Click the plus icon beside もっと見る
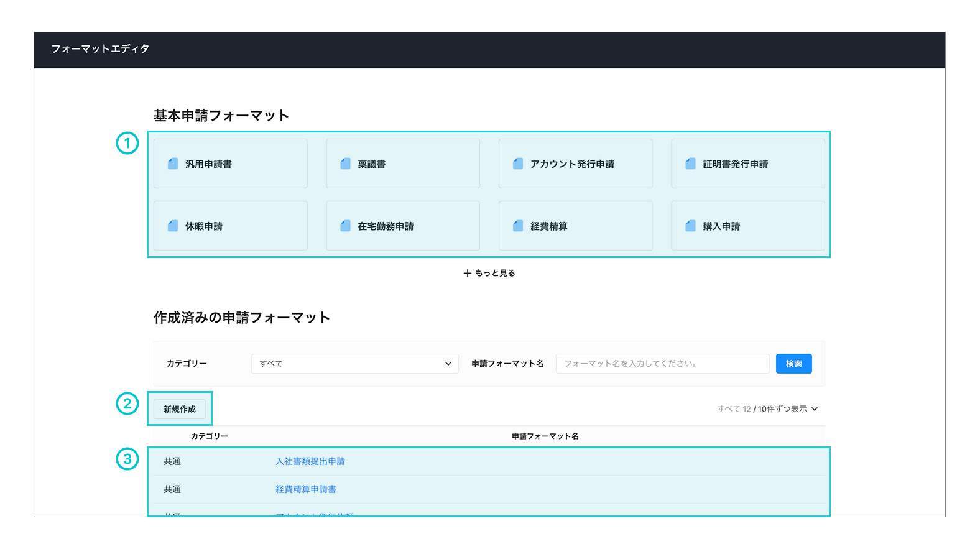Image resolution: width=980 pixels, height=549 pixels. pyautogui.click(x=468, y=273)
